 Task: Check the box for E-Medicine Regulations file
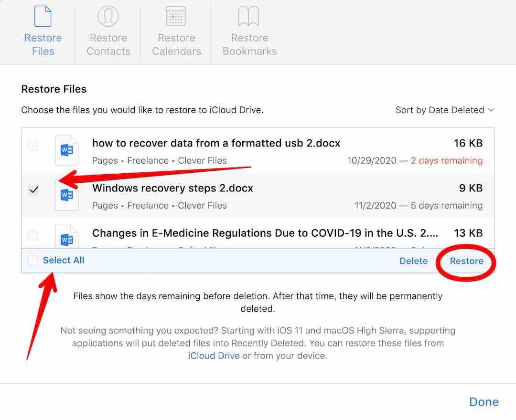coord(33,235)
